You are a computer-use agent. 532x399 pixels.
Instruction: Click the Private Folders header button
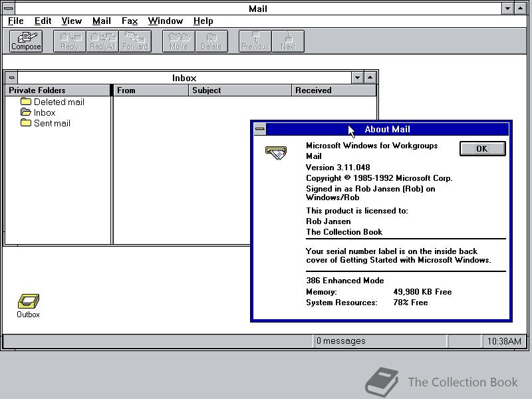click(58, 90)
